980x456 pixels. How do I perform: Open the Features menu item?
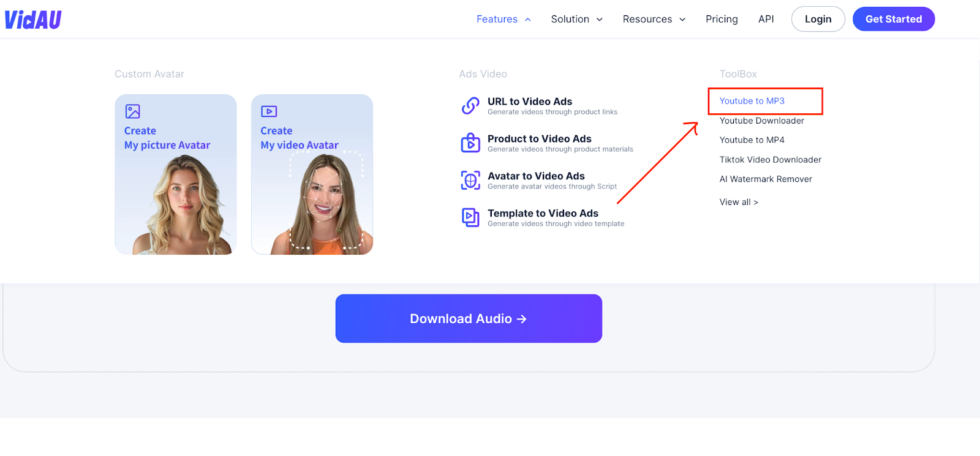(x=497, y=20)
